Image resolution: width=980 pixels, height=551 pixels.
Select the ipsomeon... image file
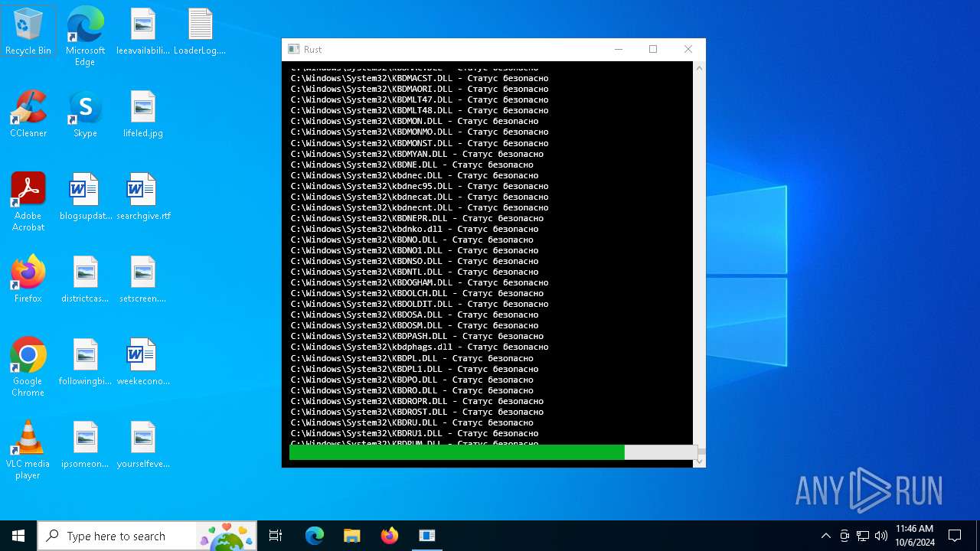[85, 445]
